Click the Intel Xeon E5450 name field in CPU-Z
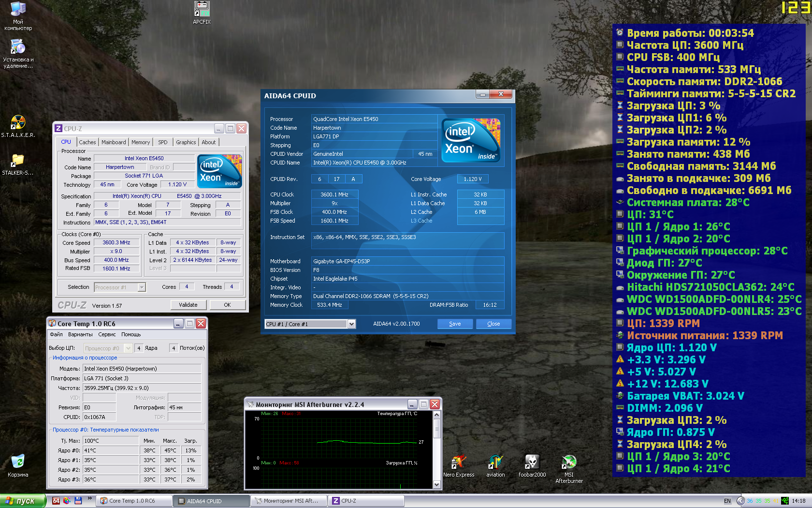Viewport: 812px width, 508px height. click(144, 158)
